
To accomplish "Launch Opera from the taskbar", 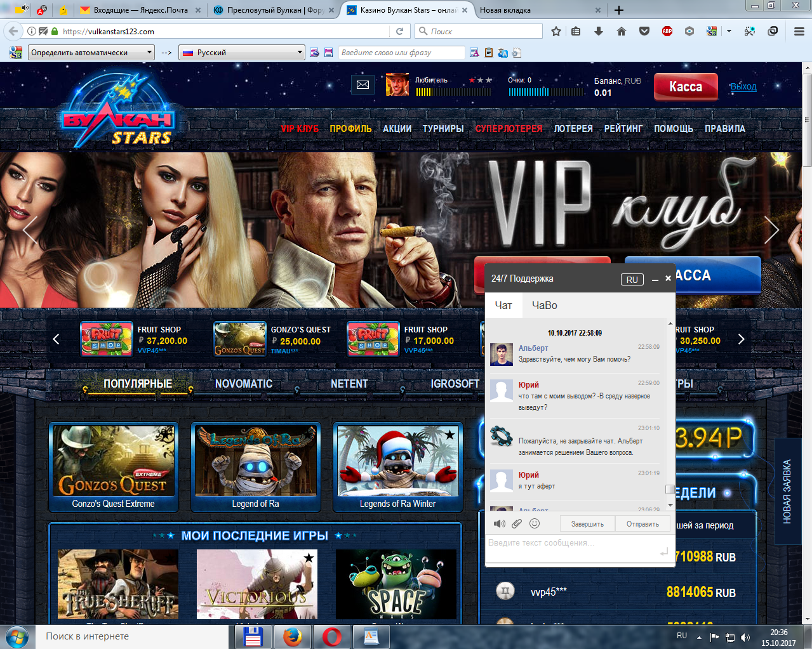I will pos(331,636).
